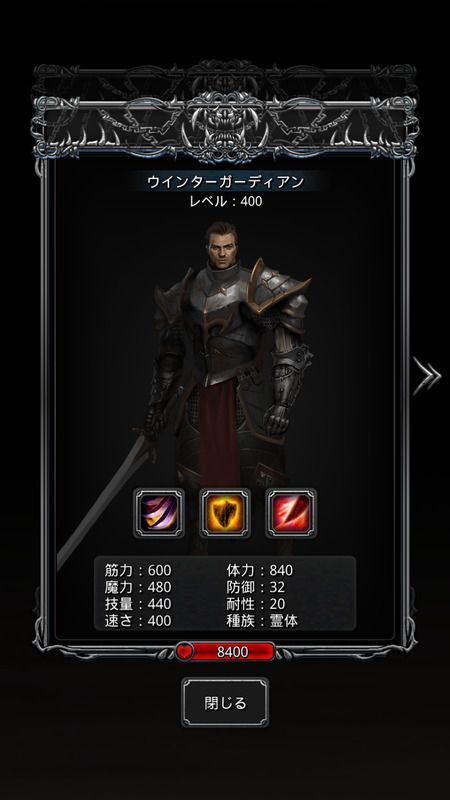
Task: Tap the armored knight character portrait
Action: [x=230, y=357]
